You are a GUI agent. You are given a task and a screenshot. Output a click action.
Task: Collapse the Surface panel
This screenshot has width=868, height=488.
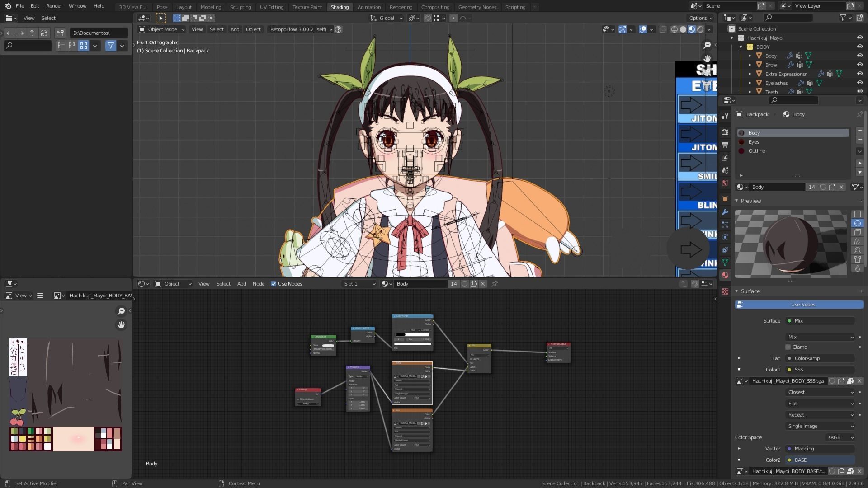click(736, 291)
